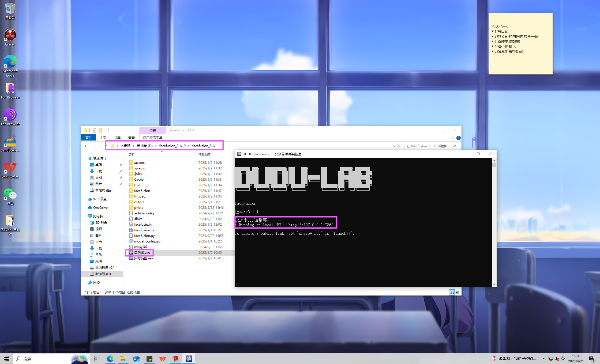Sort files by 修改日期 column header
Screen dimensions: 600x364
[205, 154]
